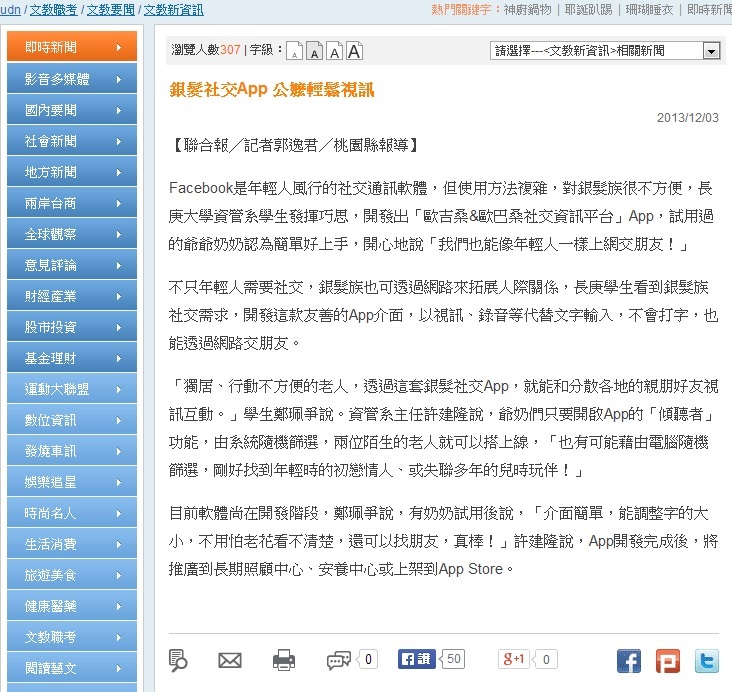Go to 旅遊美食 sidebar section
The height and width of the screenshot is (692, 732).
tap(71, 576)
